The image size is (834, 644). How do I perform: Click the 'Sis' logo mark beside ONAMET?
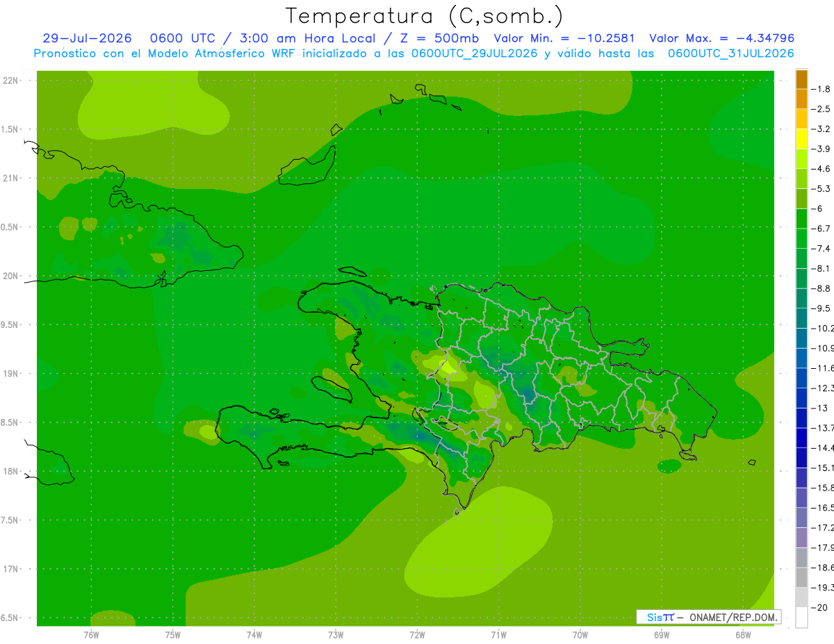pyautogui.click(x=660, y=617)
